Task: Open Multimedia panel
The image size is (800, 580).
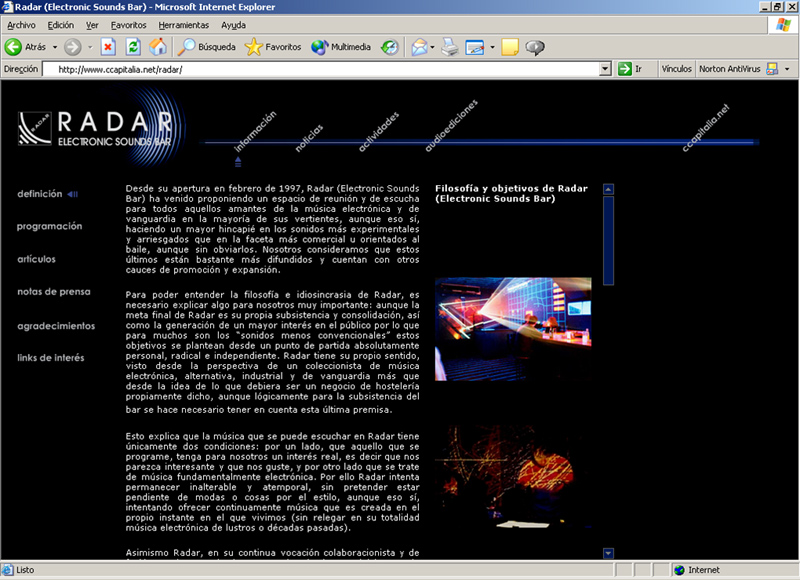Action: (341, 47)
